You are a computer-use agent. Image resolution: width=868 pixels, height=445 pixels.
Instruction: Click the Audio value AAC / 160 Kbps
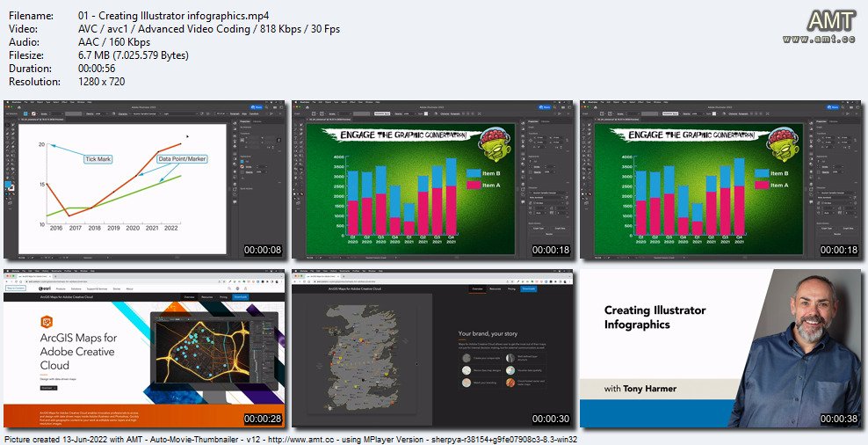click(114, 42)
